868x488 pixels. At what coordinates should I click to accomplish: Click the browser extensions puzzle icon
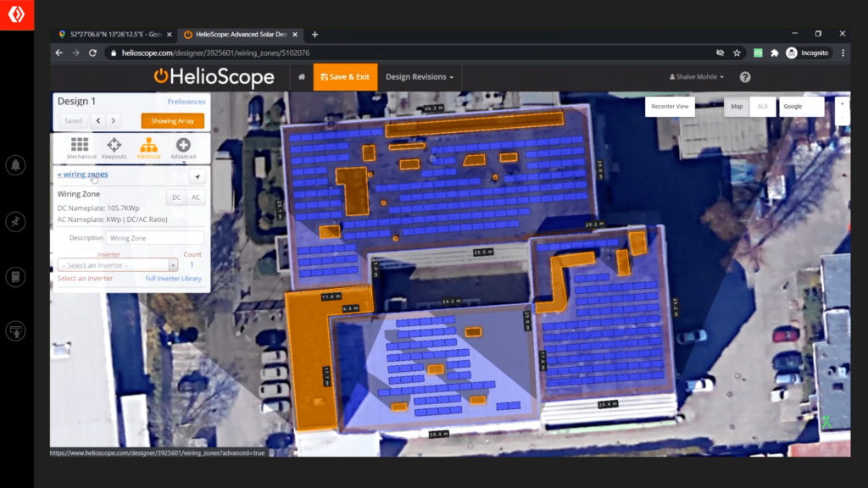pos(774,52)
